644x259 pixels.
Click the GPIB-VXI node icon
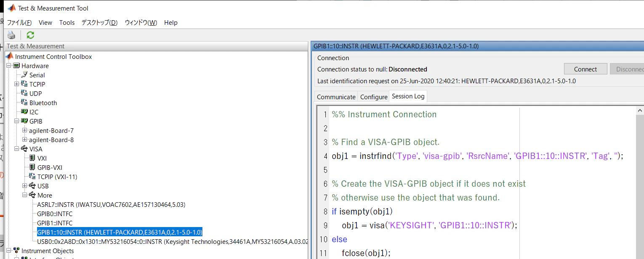(32, 167)
